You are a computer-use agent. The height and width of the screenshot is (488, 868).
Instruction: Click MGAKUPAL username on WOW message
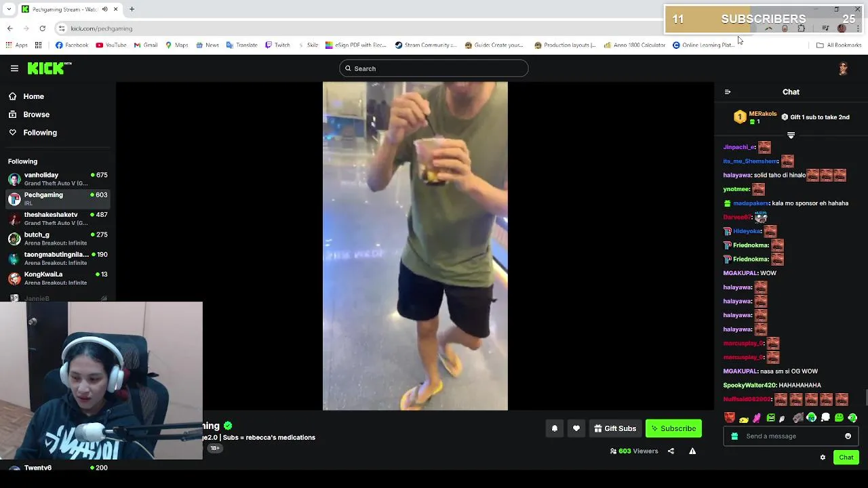click(740, 273)
